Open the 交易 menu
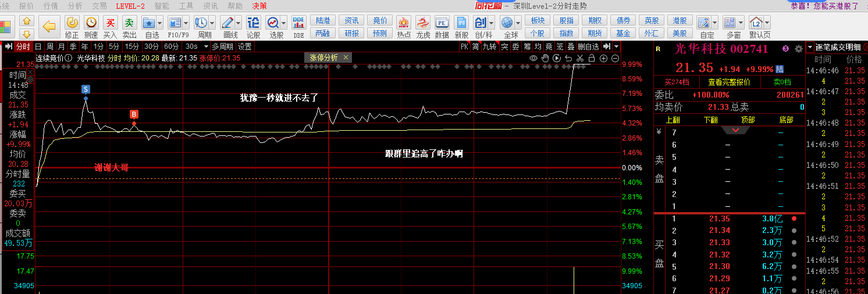 click(x=99, y=6)
